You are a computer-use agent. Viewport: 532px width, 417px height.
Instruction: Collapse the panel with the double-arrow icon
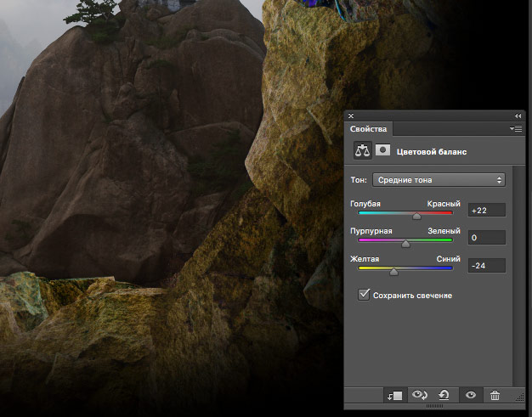(x=518, y=116)
